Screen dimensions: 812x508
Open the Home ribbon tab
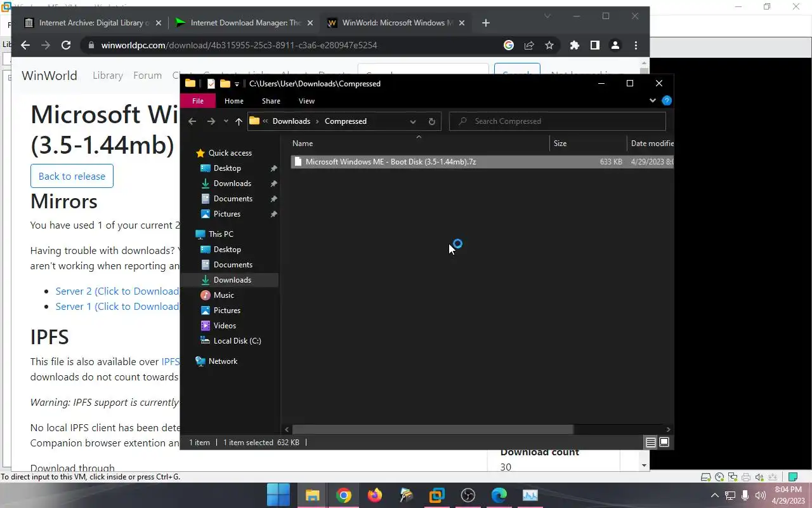pos(234,101)
